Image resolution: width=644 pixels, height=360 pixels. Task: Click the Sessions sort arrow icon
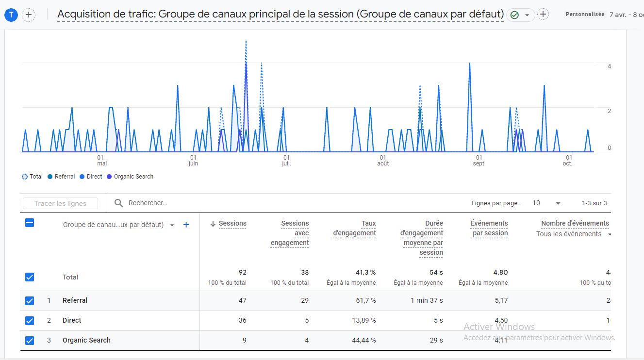coord(213,224)
